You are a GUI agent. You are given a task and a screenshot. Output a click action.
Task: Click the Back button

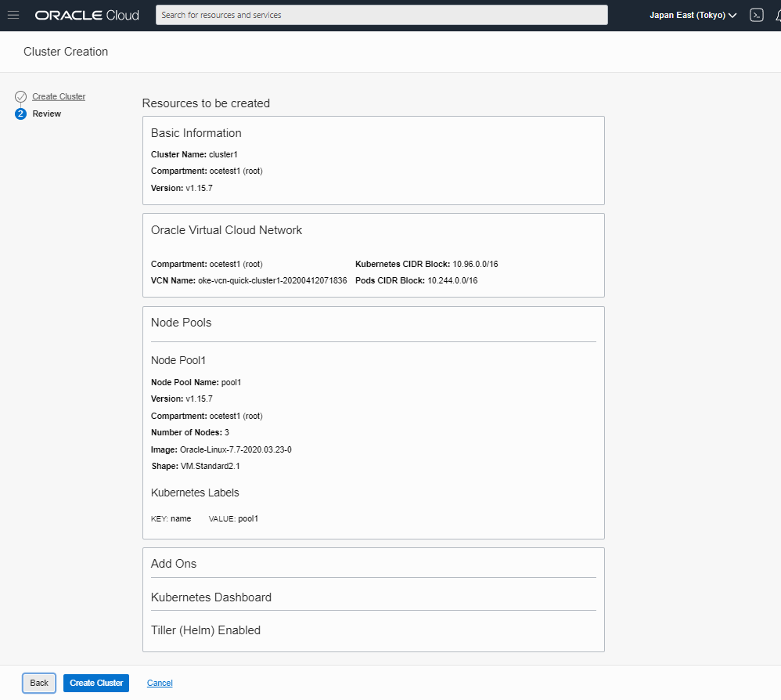pos(39,683)
